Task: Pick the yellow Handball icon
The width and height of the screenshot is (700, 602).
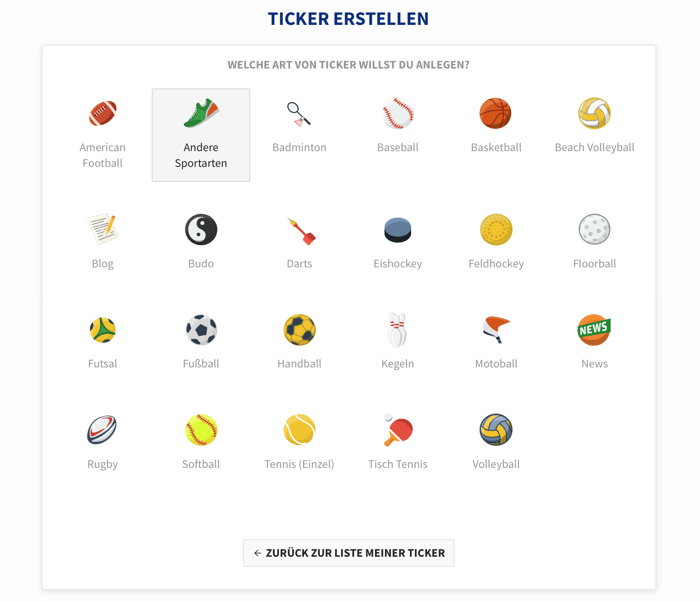Action: [300, 330]
